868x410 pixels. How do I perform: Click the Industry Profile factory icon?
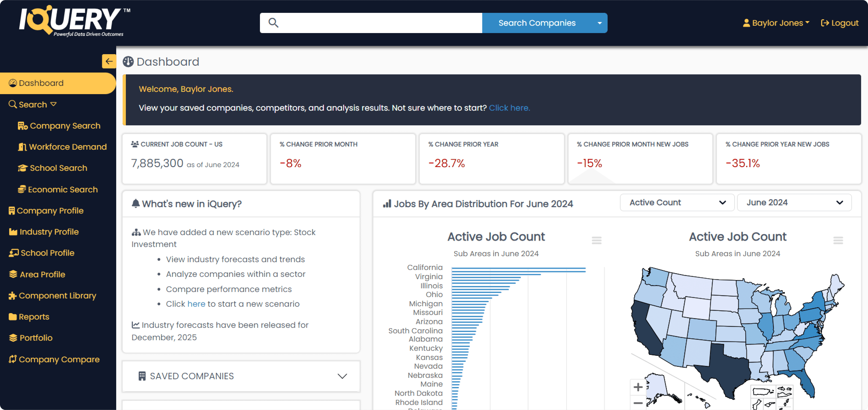coord(13,232)
